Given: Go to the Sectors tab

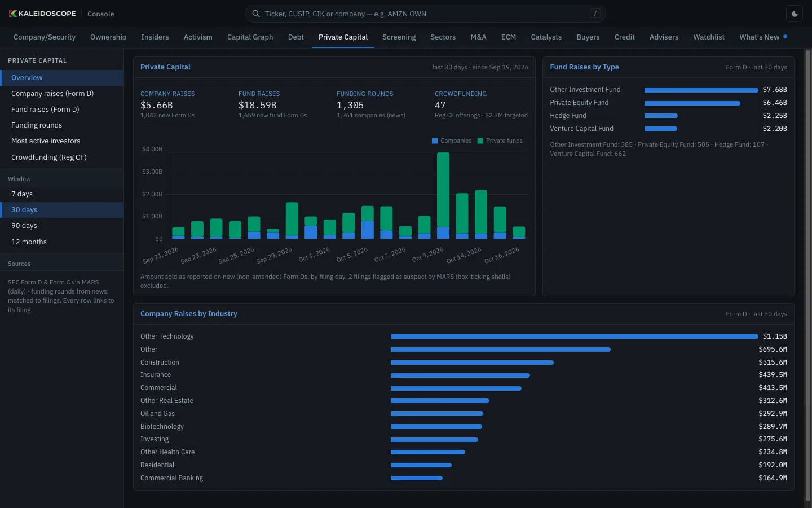Looking at the screenshot, I should [x=443, y=37].
